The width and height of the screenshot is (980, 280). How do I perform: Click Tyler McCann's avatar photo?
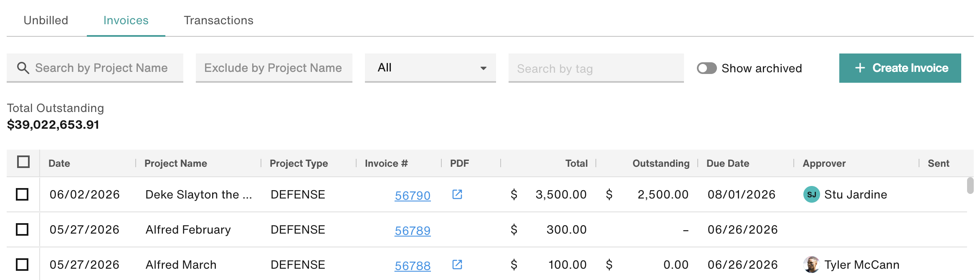coord(811,265)
